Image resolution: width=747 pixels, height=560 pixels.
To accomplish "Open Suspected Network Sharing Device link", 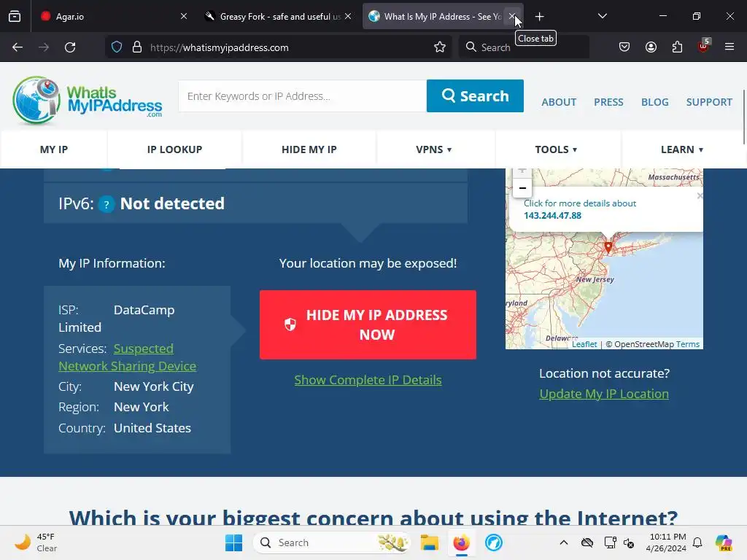I will click(127, 357).
